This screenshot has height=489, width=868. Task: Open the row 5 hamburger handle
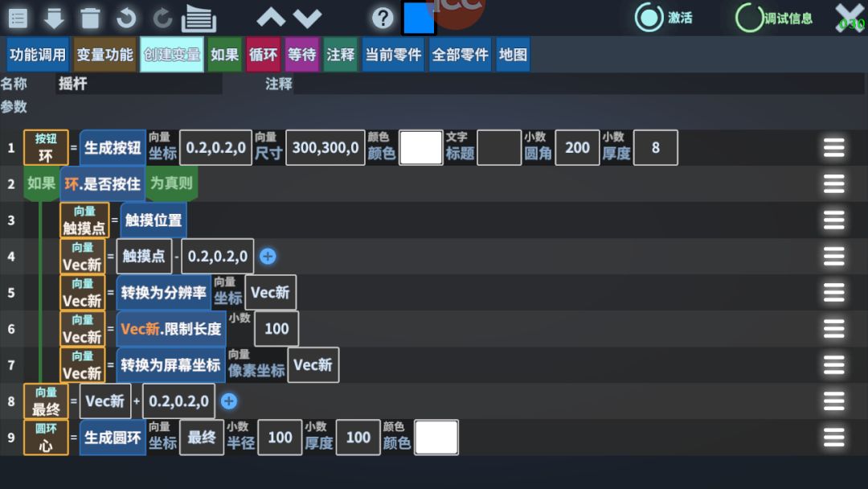833,293
